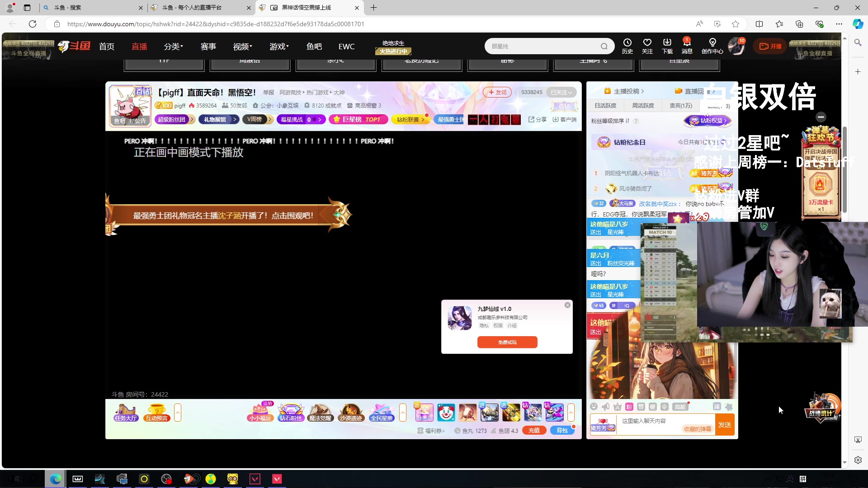This screenshot has height=488, width=868.
Task: Click the 分享 share icon under stream title
Action: point(538,119)
